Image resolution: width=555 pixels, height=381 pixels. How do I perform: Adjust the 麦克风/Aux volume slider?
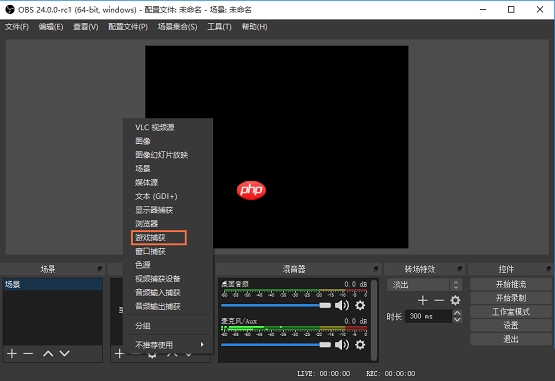276,345
